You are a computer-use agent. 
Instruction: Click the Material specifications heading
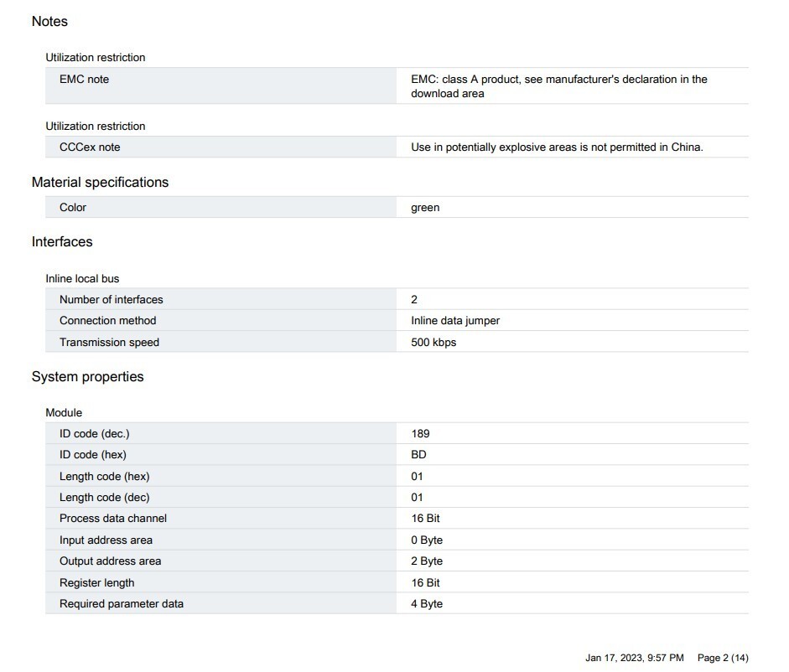coord(100,182)
